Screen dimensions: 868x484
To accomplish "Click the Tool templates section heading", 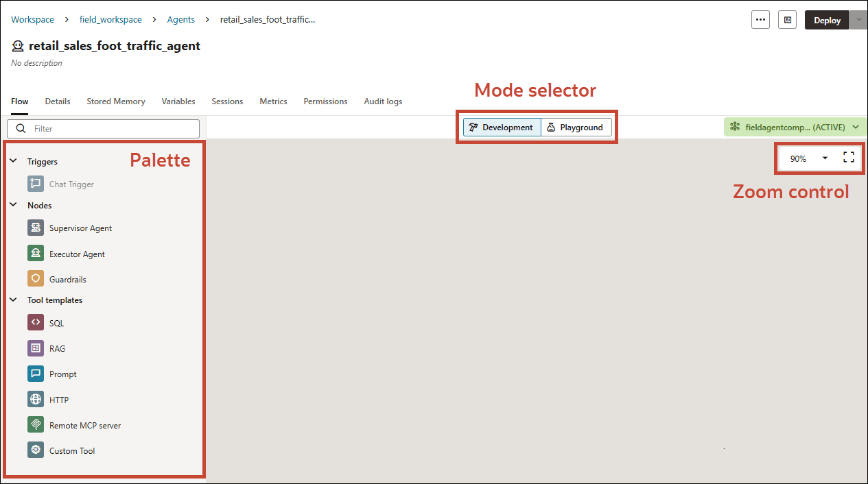I will pos(55,300).
